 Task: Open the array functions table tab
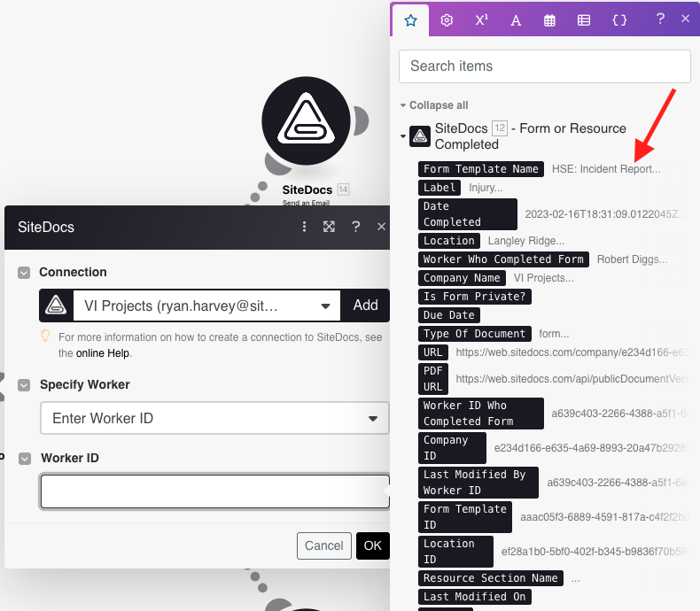pos(584,20)
